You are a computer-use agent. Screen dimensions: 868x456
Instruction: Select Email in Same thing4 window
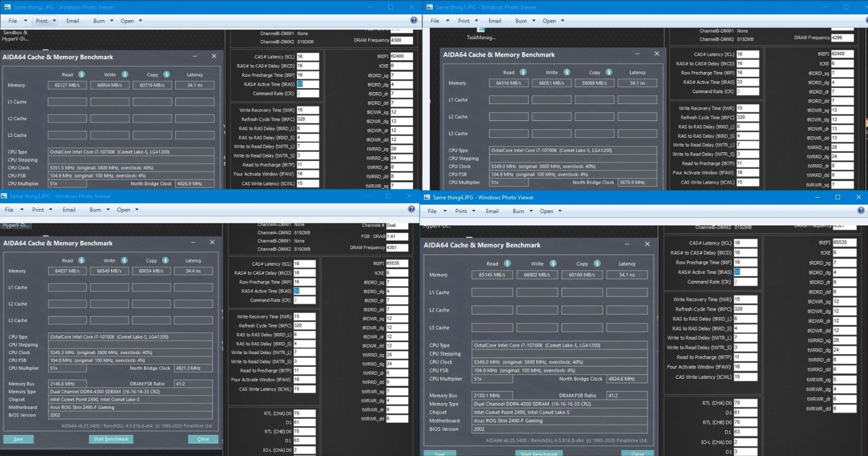coord(492,211)
